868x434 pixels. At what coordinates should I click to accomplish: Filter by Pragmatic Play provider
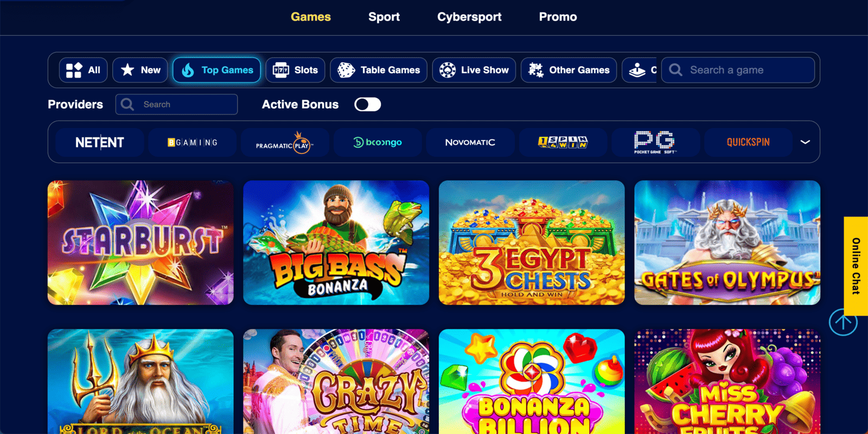point(285,142)
